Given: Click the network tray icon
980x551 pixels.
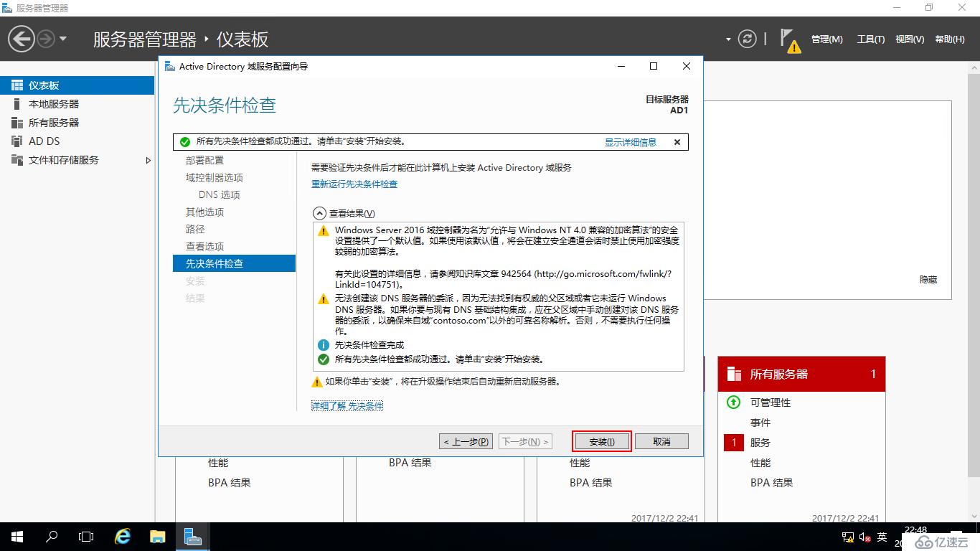Looking at the screenshot, I should (x=848, y=537).
